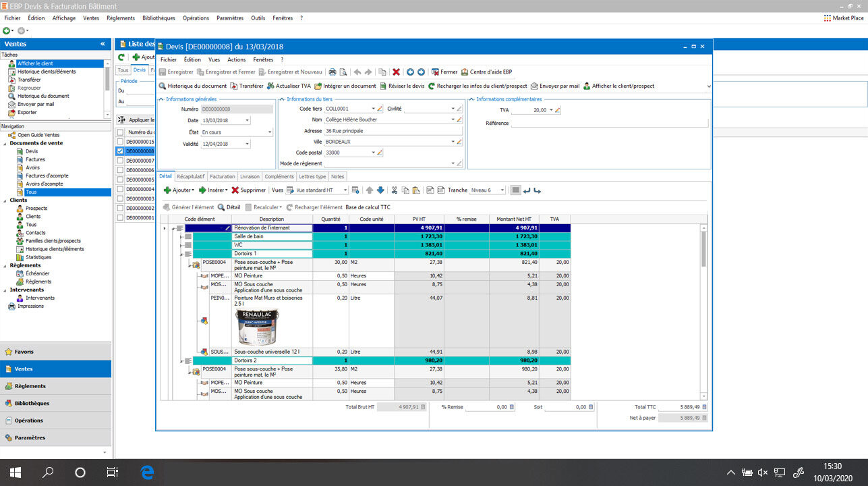The height and width of the screenshot is (486, 868).
Task: Click the red Supprimer icon above the grid
Action: click(235, 190)
